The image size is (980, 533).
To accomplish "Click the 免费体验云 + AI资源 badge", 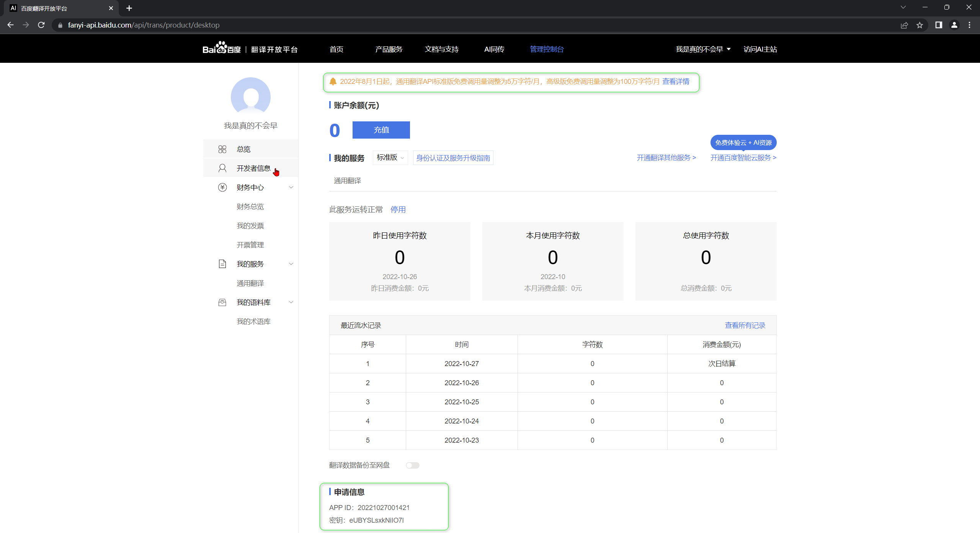I will (743, 142).
